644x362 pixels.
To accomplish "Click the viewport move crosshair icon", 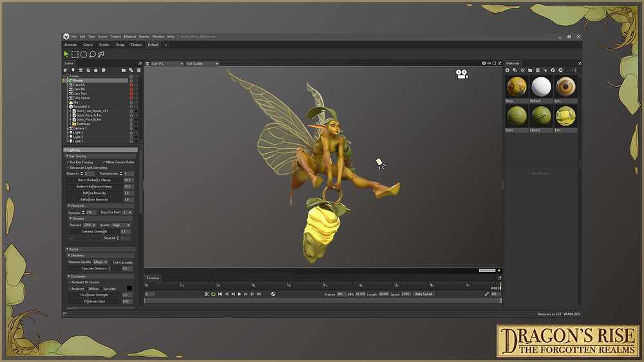I will [x=489, y=63].
